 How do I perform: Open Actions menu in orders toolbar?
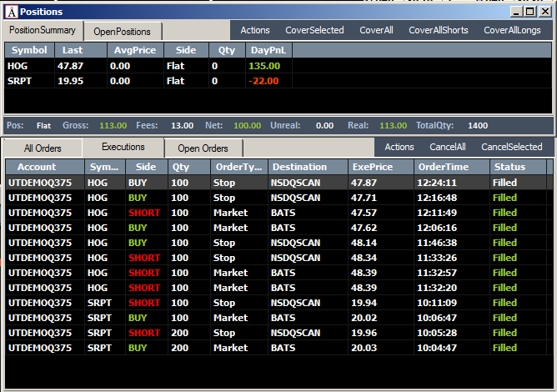399,147
